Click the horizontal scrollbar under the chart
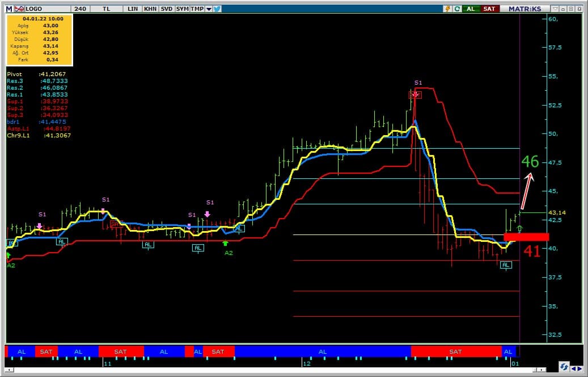Viewport: 588px width, 377px height. tap(284, 372)
